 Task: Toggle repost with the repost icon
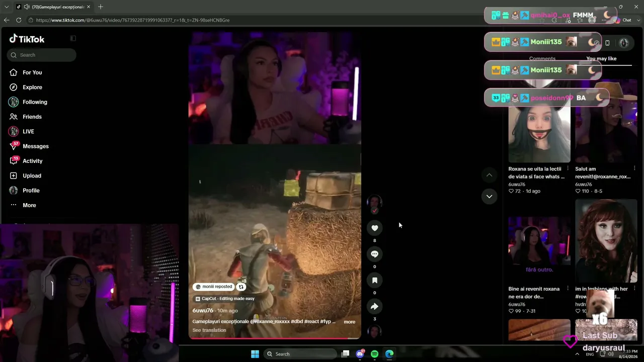click(241, 287)
